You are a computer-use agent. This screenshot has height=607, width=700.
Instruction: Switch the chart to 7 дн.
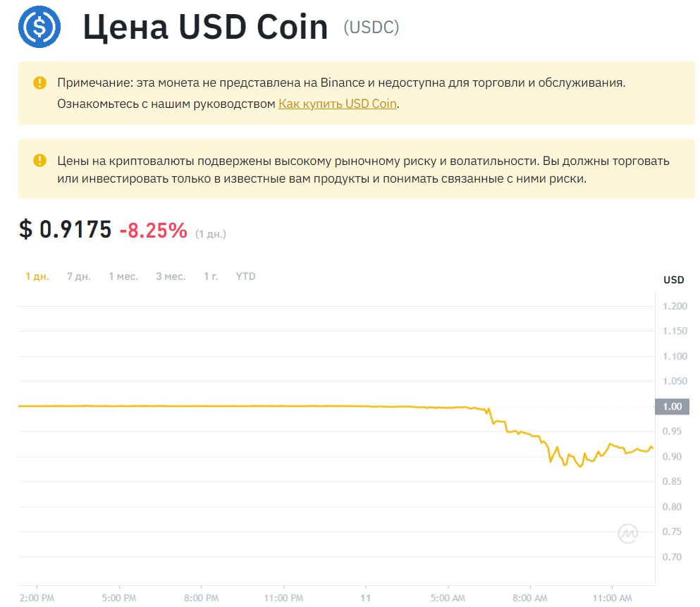(79, 276)
